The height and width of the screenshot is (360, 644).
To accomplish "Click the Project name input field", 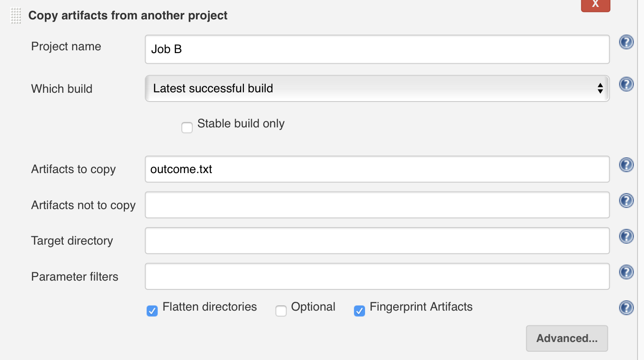I will pyautogui.click(x=377, y=49).
